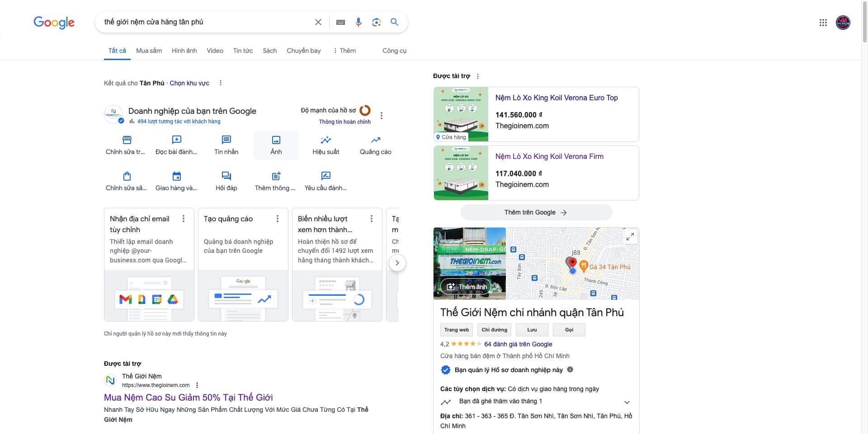Click Thông tin hoàn chỉnh link

[x=344, y=122]
